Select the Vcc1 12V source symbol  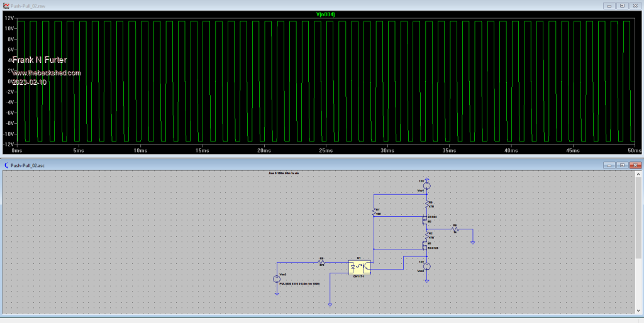[426, 185]
